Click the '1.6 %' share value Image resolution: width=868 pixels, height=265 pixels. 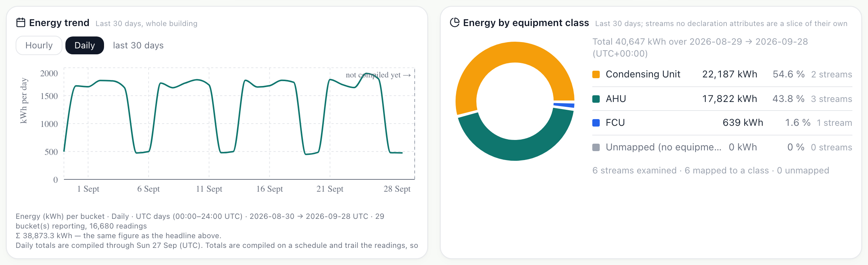coord(798,122)
